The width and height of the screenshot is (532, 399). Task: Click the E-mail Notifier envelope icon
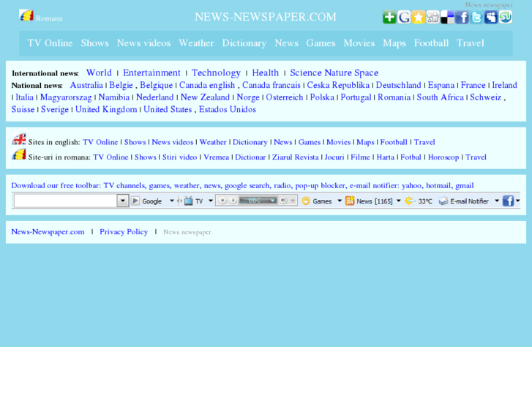pyautogui.click(x=443, y=201)
